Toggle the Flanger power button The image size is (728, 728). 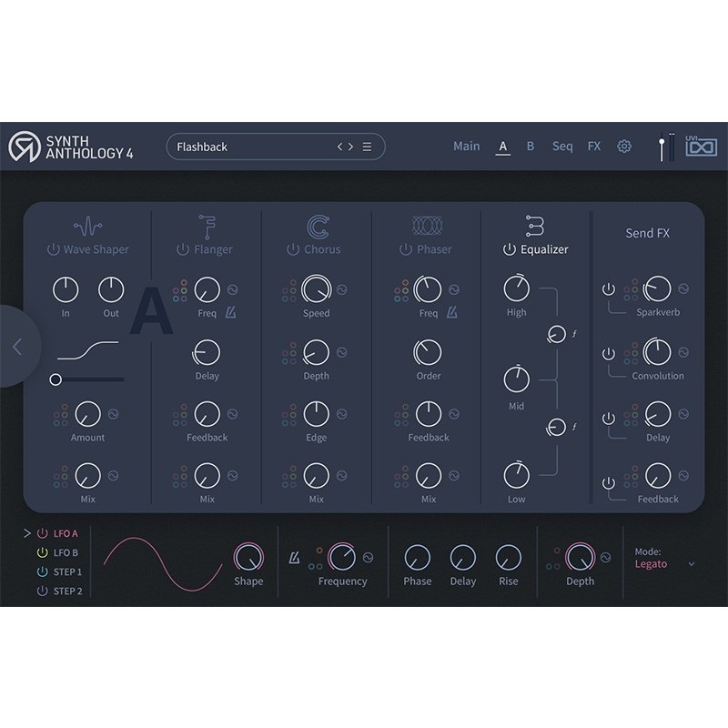(x=183, y=249)
